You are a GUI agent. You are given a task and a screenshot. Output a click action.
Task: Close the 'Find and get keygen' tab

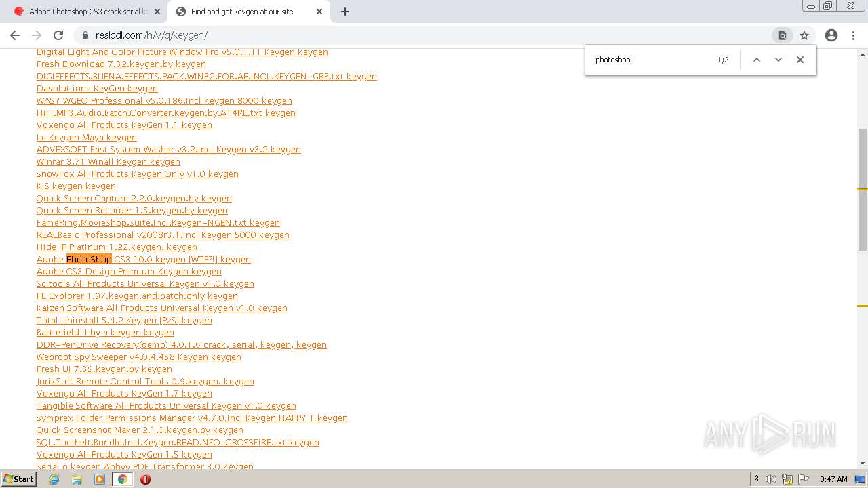click(319, 12)
